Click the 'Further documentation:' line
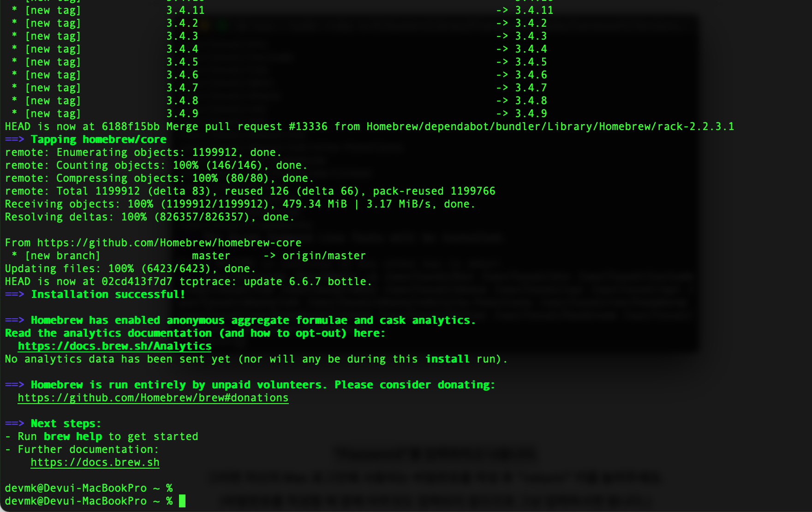 coord(82,449)
